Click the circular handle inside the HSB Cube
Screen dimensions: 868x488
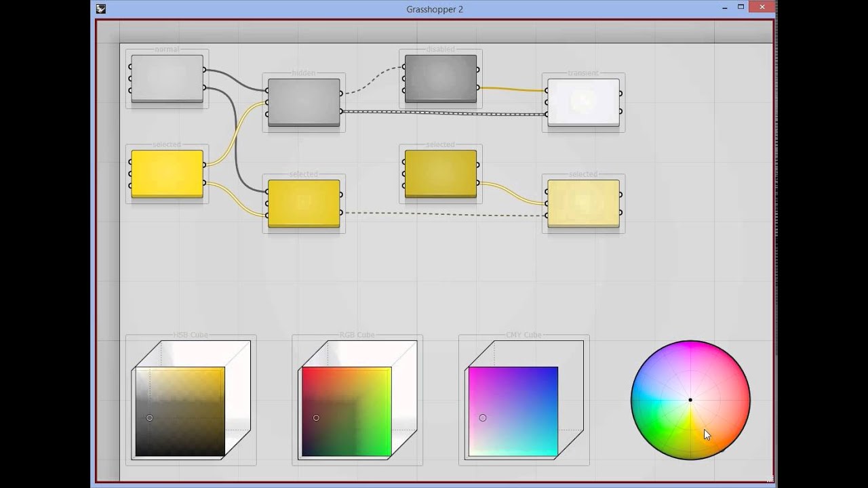[x=150, y=418]
